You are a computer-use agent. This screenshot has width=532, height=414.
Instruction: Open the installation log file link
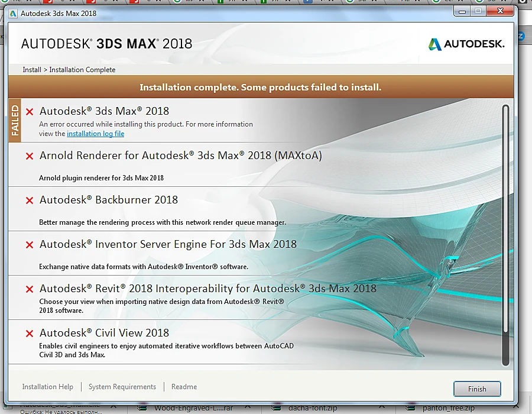pyautogui.click(x=95, y=134)
